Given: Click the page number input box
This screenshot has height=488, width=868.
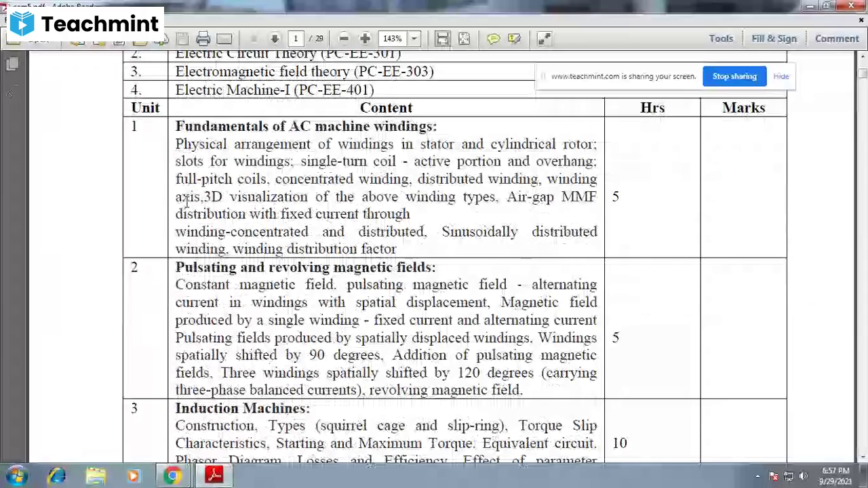Looking at the screenshot, I should point(296,39).
